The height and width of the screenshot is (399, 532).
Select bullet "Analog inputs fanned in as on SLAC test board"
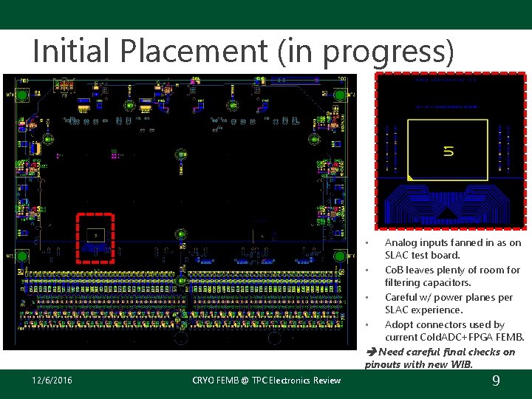(453, 249)
